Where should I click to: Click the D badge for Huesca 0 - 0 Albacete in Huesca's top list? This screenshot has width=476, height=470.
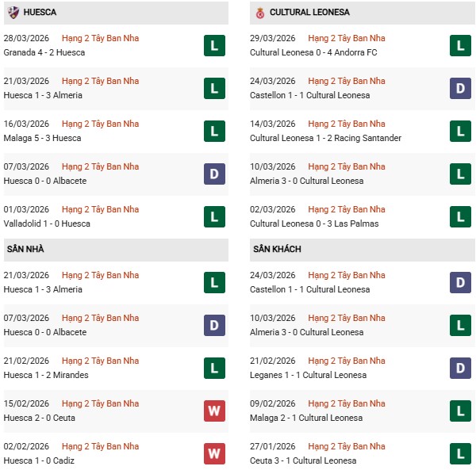coord(213,174)
